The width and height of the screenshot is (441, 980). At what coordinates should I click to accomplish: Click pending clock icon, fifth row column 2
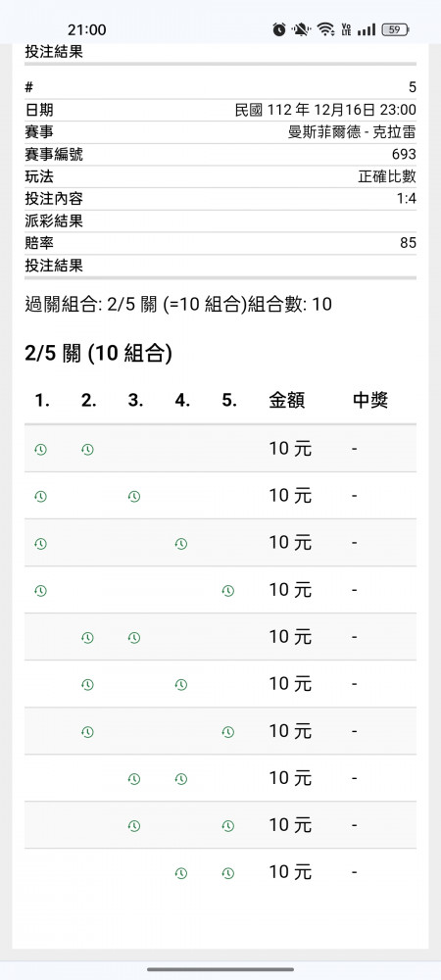87,638
